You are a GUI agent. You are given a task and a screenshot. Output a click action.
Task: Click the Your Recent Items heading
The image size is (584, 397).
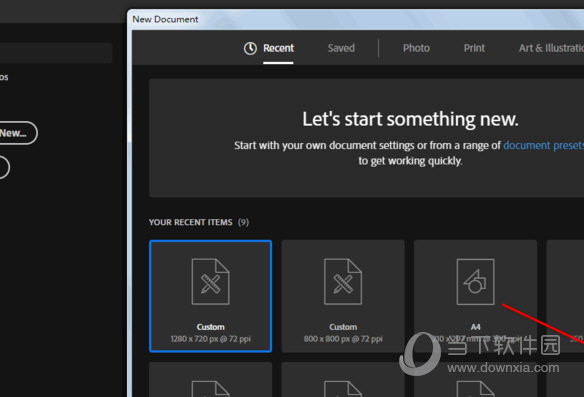(x=190, y=222)
